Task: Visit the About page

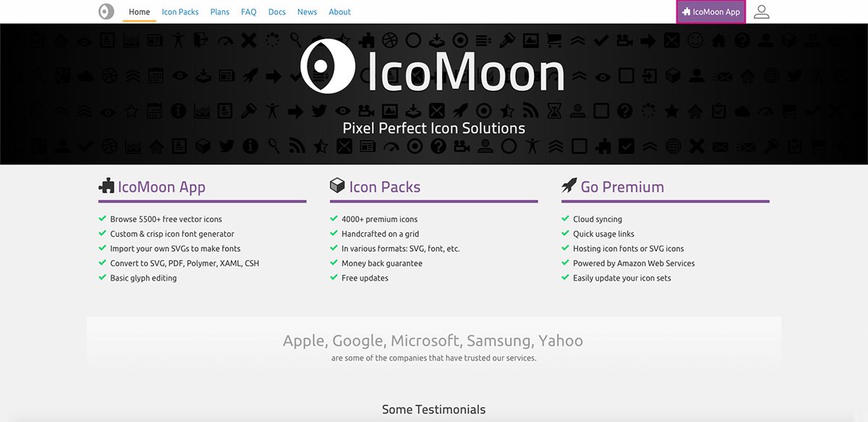Action: tap(339, 12)
